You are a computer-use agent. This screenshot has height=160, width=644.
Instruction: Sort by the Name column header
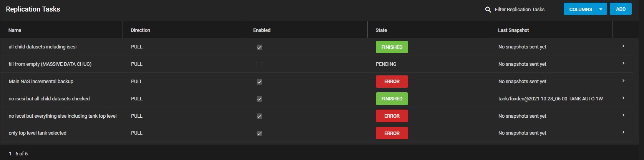pos(15,30)
